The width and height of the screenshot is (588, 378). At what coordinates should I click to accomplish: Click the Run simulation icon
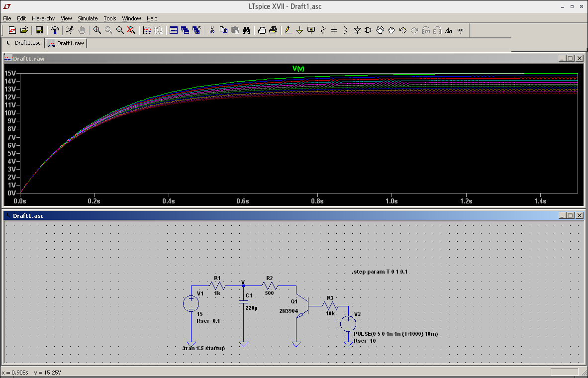coord(70,30)
